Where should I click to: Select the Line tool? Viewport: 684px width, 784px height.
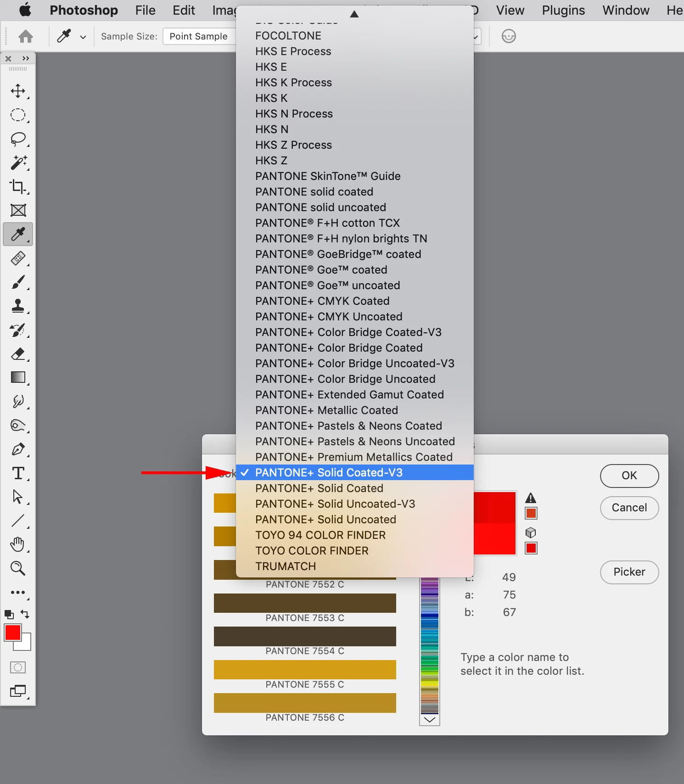[18, 521]
